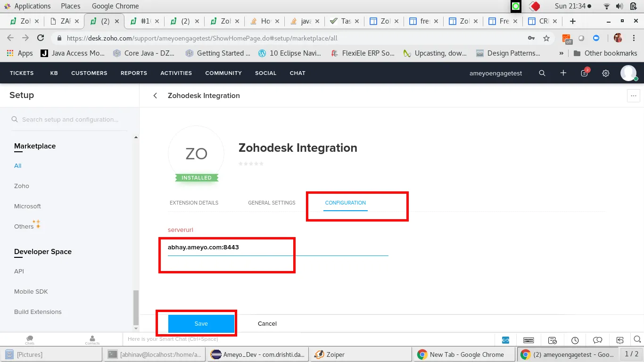Open Build Extensions in Developer Space
644x362 pixels.
coord(38,312)
